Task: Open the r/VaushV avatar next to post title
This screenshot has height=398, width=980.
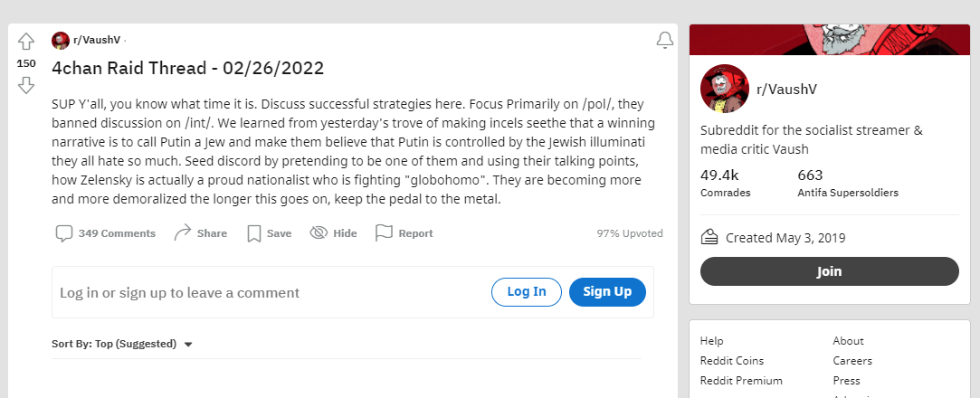Action: 60,41
